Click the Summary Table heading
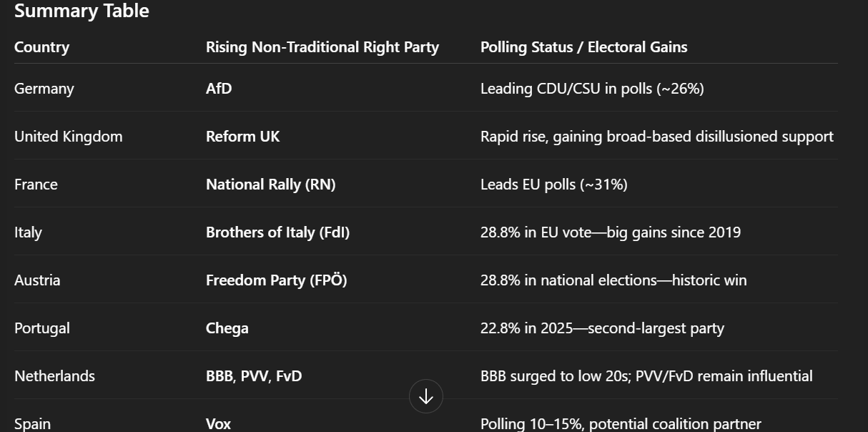 (x=82, y=11)
